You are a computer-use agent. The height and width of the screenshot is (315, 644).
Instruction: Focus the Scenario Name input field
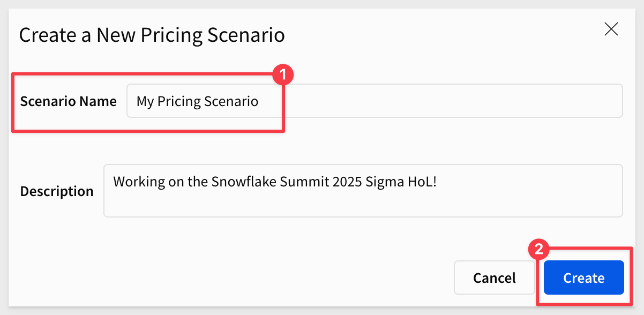pos(375,101)
